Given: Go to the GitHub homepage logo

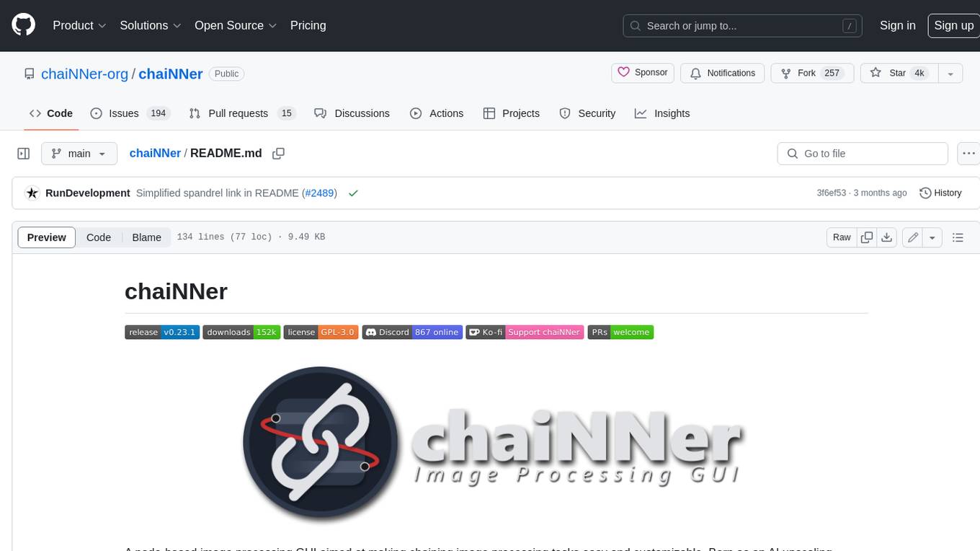Looking at the screenshot, I should [x=23, y=25].
